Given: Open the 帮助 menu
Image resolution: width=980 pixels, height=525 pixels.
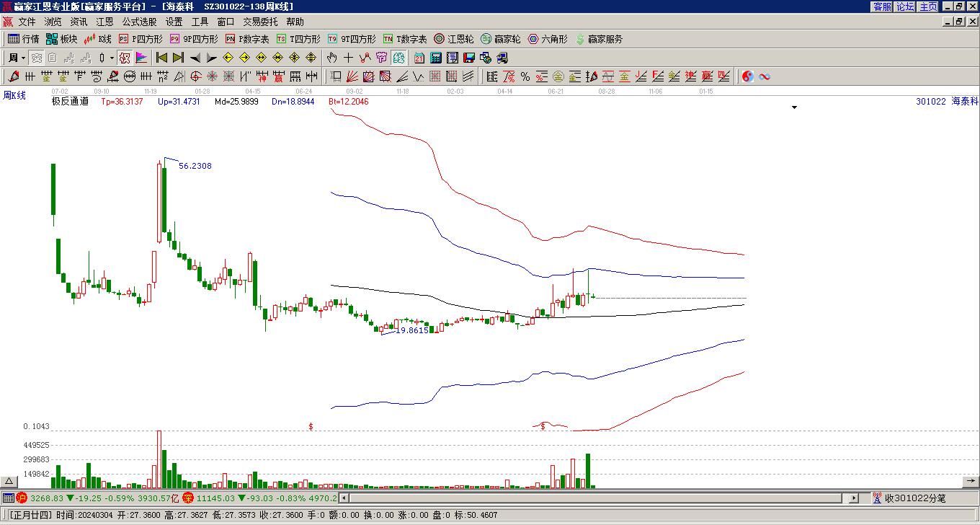Looking at the screenshot, I should (x=295, y=22).
